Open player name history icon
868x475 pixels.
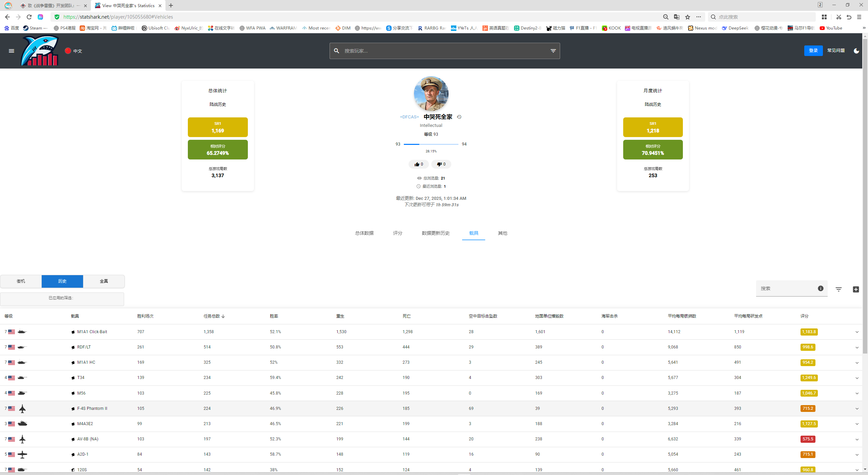click(x=459, y=117)
